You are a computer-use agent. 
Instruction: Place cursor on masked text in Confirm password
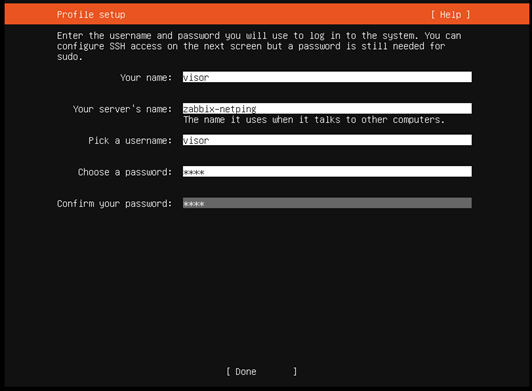click(194, 204)
